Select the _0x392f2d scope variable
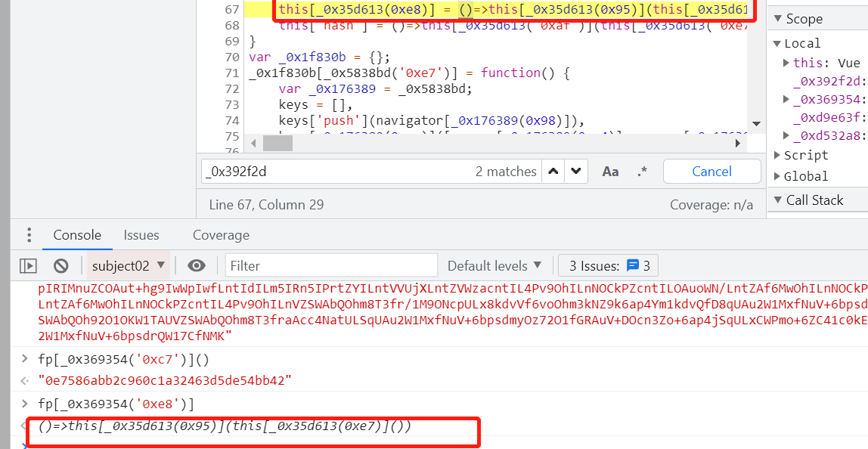Image resolution: width=868 pixels, height=449 pixels. point(829,81)
